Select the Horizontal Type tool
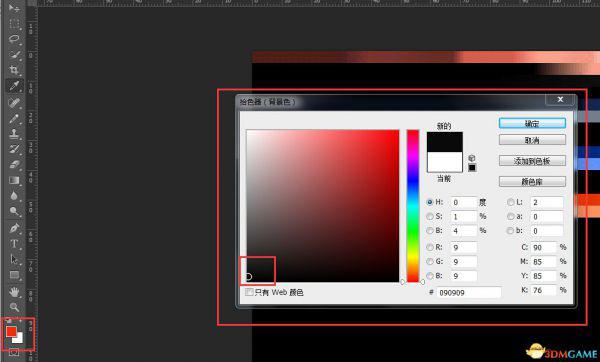 [x=15, y=243]
